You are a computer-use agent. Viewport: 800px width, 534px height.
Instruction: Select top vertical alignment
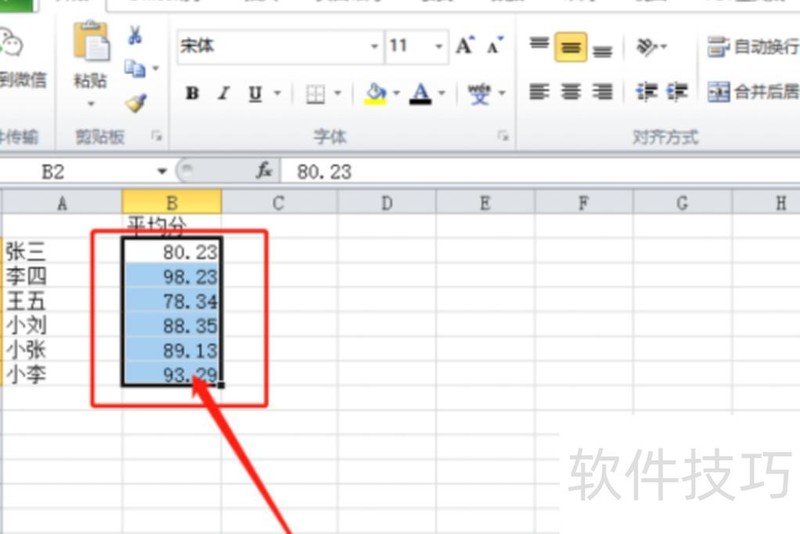pos(539,43)
